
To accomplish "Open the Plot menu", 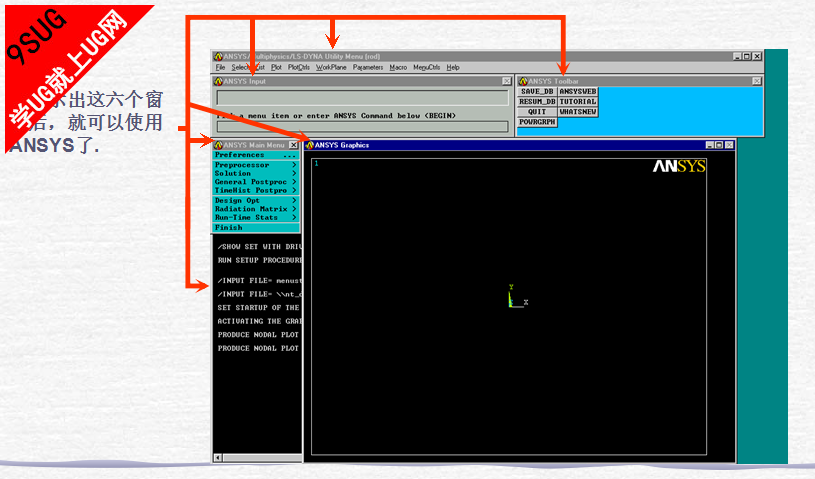I will click(x=276, y=68).
